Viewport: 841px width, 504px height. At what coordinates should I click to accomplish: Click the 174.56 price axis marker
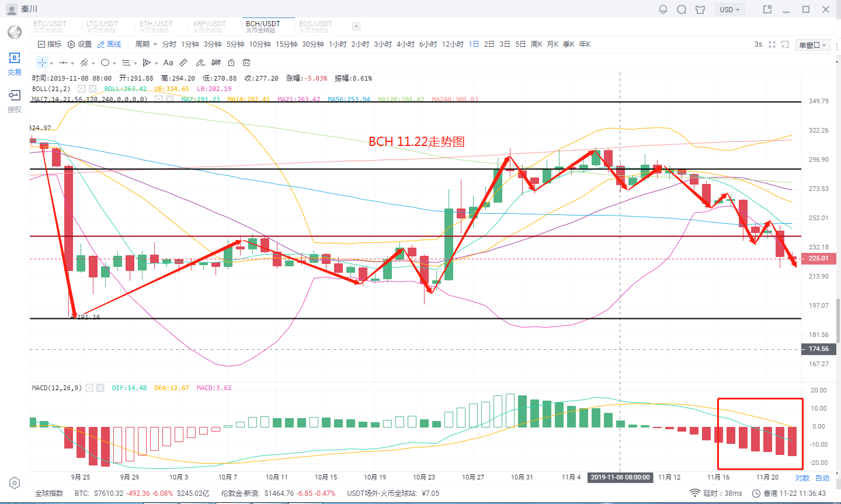click(818, 349)
